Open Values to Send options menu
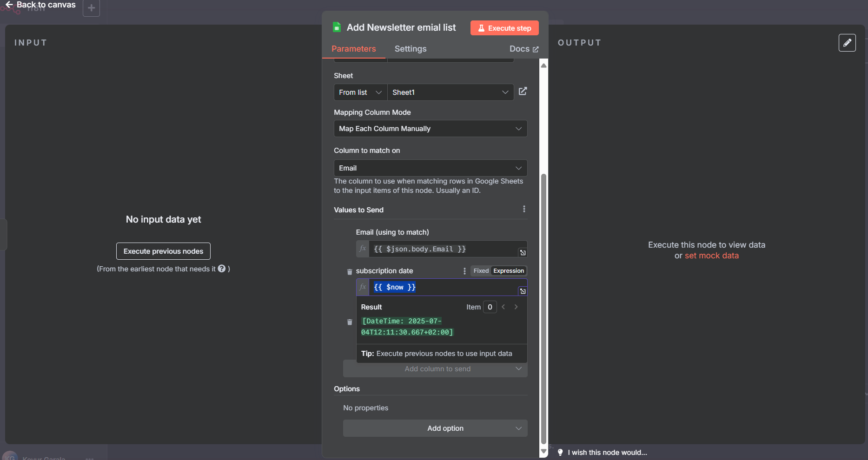868x460 pixels. coord(524,210)
